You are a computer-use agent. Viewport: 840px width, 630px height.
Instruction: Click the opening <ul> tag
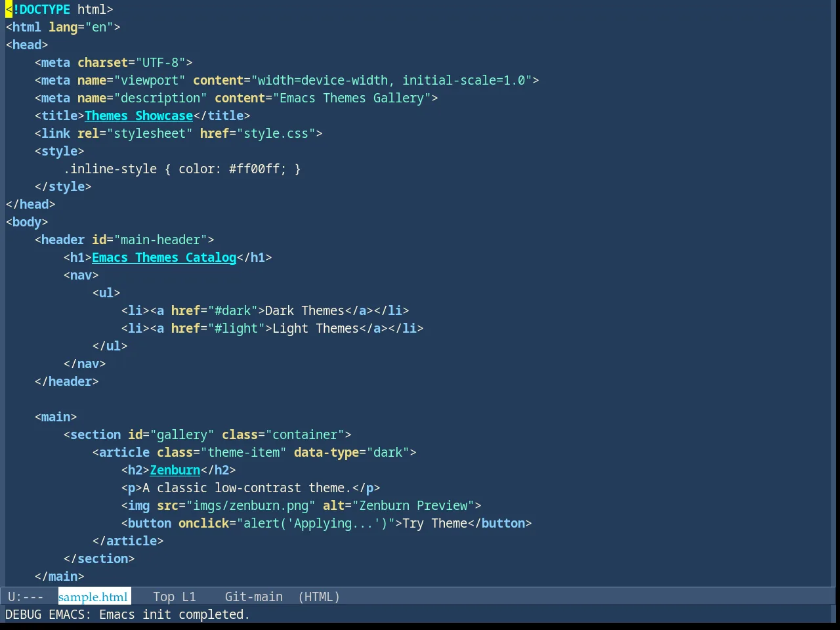pyautogui.click(x=106, y=293)
